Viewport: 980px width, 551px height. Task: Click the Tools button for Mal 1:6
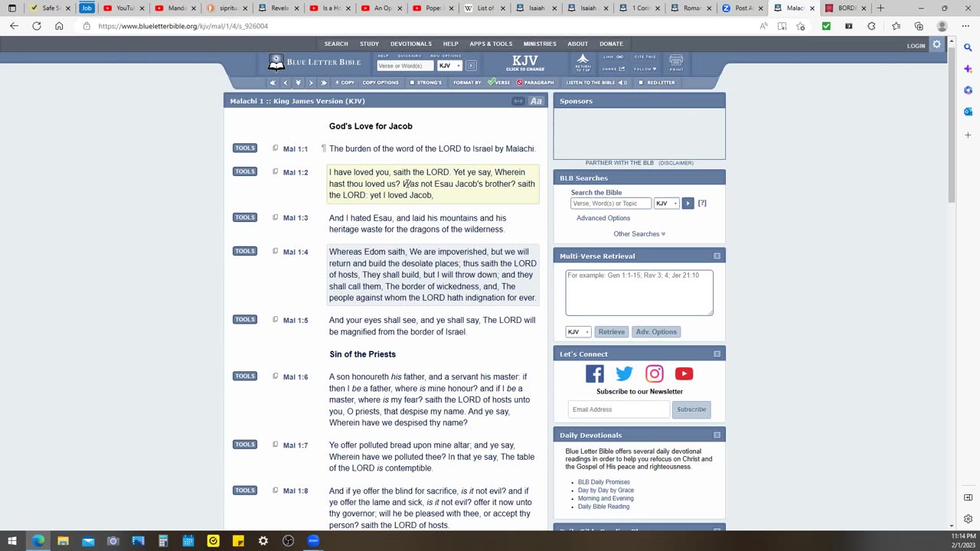[245, 377]
